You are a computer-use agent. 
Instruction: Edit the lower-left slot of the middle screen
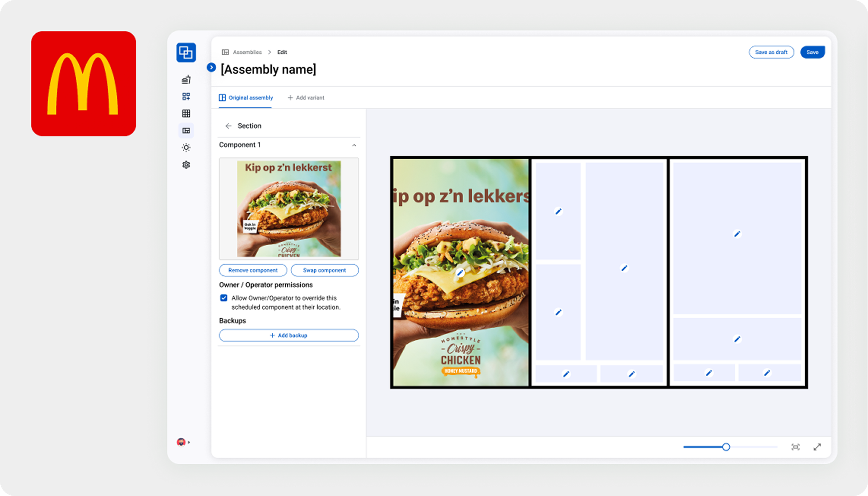[558, 312]
